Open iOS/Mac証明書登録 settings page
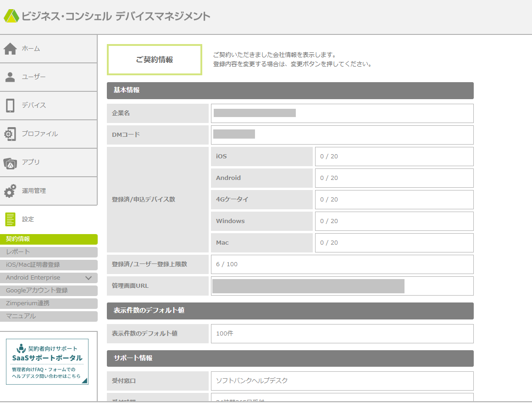 coord(49,265)
